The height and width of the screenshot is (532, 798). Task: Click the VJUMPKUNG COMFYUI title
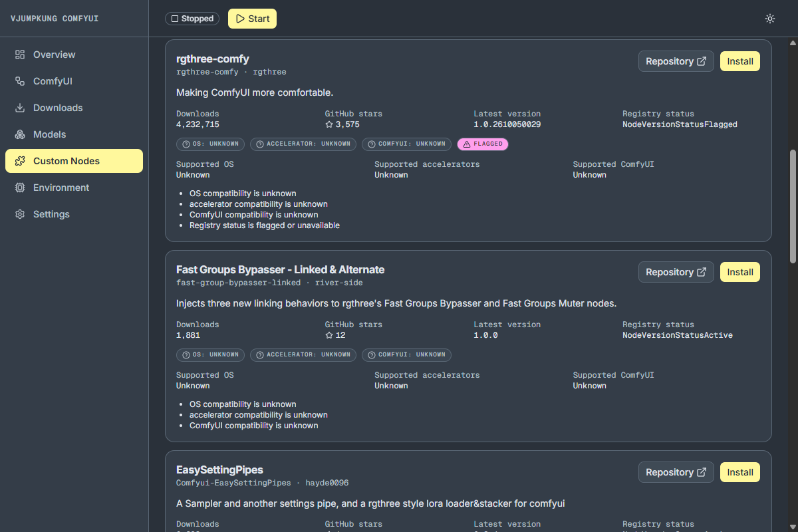[x=55, y=19]
